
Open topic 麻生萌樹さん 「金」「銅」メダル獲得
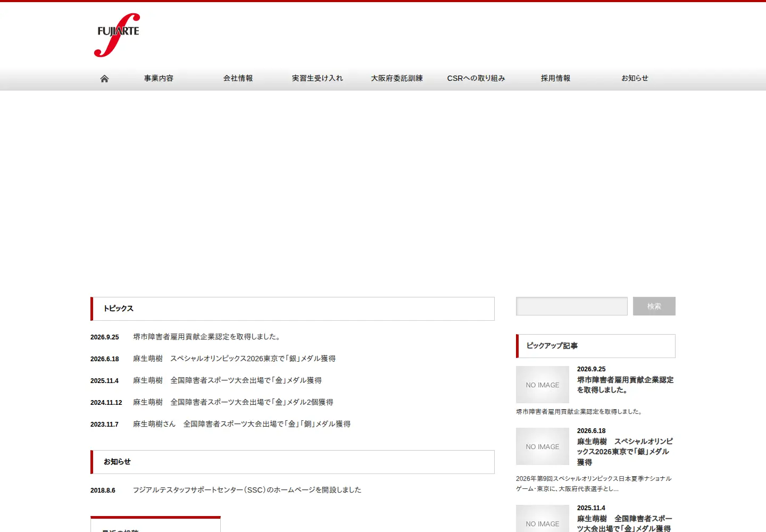(242, 424)
